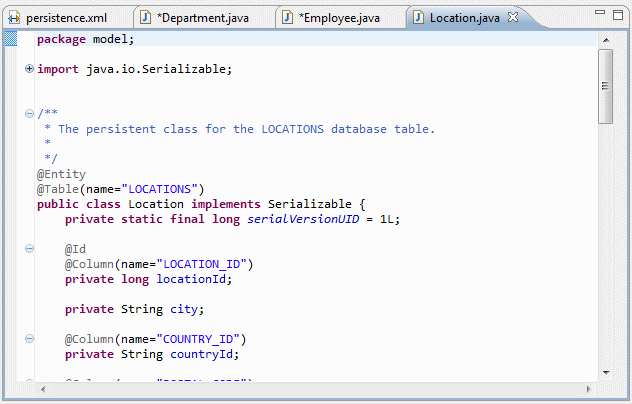Click the Department.java file icon
Image resolution: width=632 pixels, height=404 pixels.
[146, 18]
